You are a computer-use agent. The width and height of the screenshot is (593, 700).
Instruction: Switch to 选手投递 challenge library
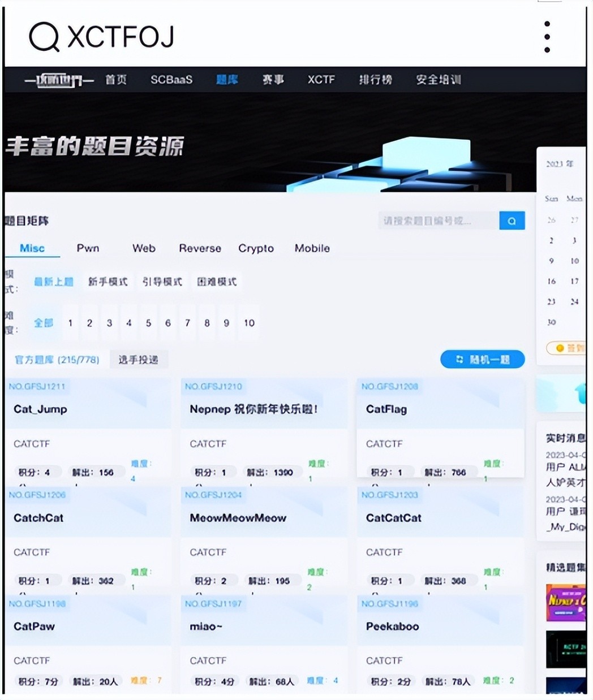point(138,360)
